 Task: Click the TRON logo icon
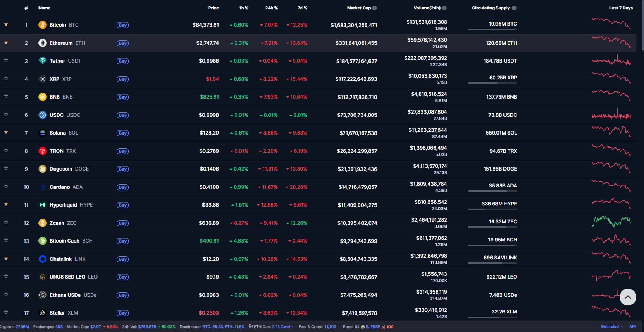point(42,151)
